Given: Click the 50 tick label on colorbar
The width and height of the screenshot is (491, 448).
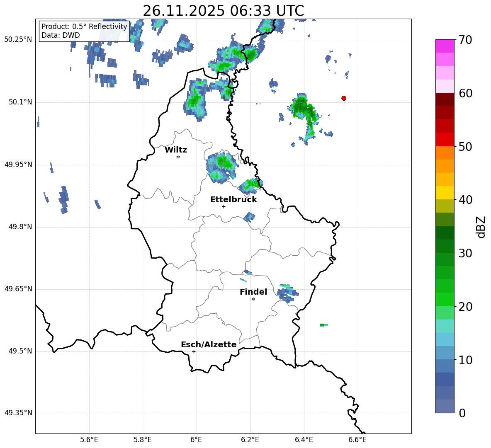Looking at the screenshot, I should click(x=465, y=147).
